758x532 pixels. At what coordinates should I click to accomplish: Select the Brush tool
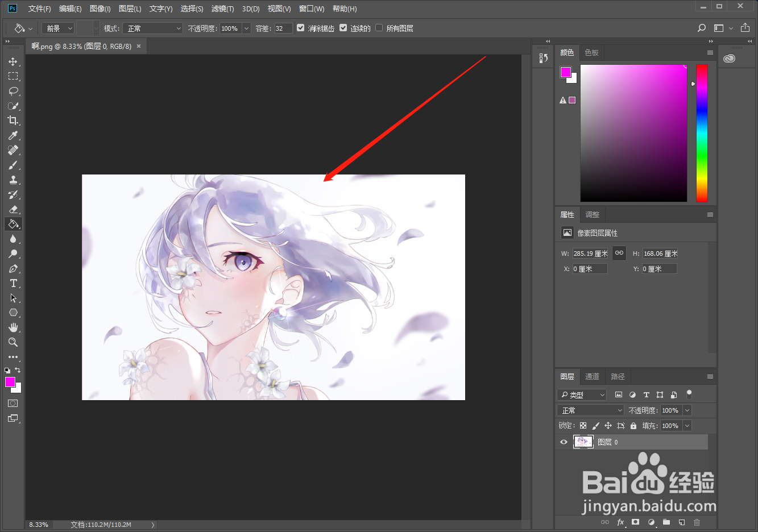coord(13,165)
